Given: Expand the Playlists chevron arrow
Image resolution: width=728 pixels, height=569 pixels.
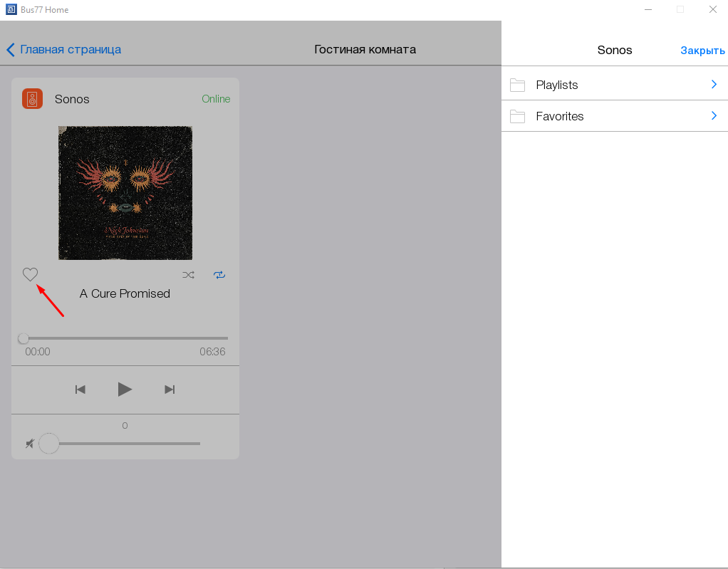Looking at the screenshot, I should tap(714, 85).
